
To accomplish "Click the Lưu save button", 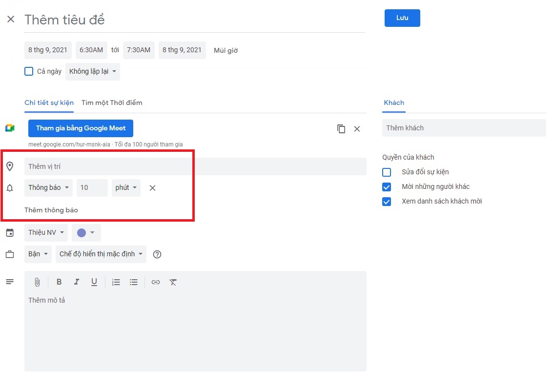I will point(402,18).
